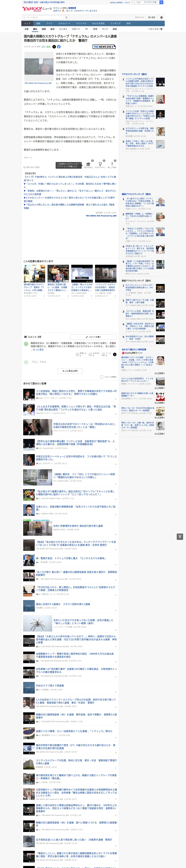Open the 有料 navigation tab
Screen dimensions: 186x868
(128, 24)
